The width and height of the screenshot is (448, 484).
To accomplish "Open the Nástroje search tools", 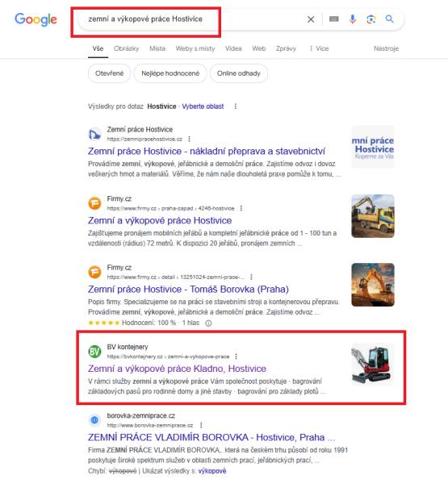I will (x=386, y=48).
